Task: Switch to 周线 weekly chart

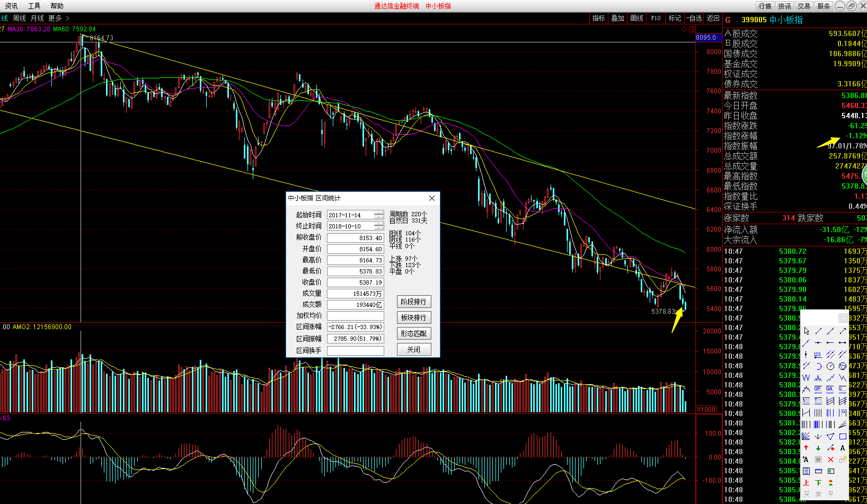Action: (x=19, y=18)
